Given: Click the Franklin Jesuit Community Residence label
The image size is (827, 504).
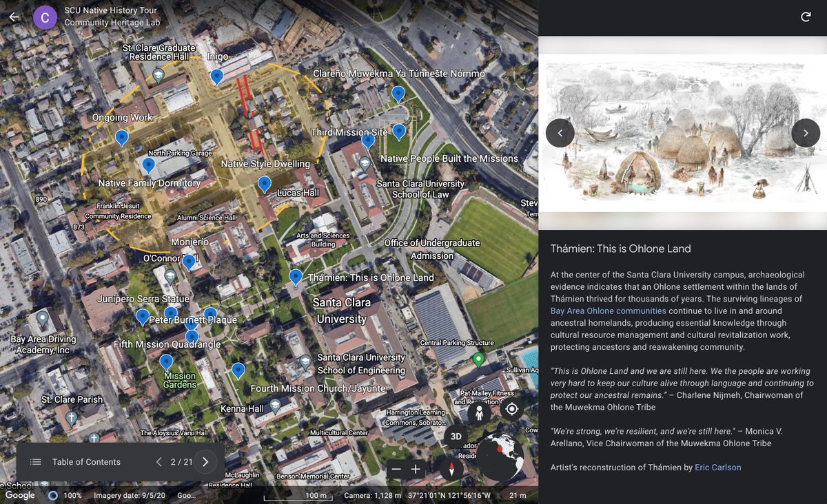Looking at the screenshot, I should tap(118, 211).
